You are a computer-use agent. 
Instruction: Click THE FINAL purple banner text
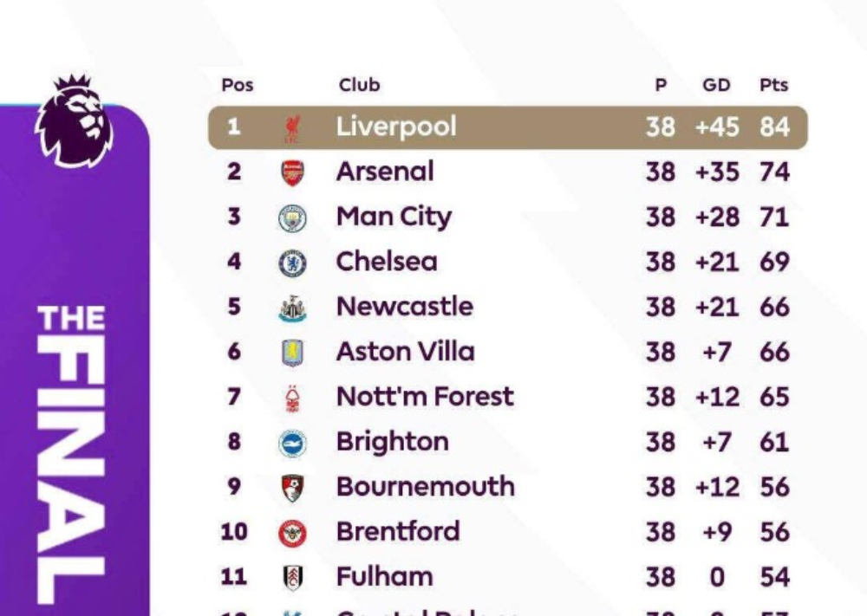(72, 451)
